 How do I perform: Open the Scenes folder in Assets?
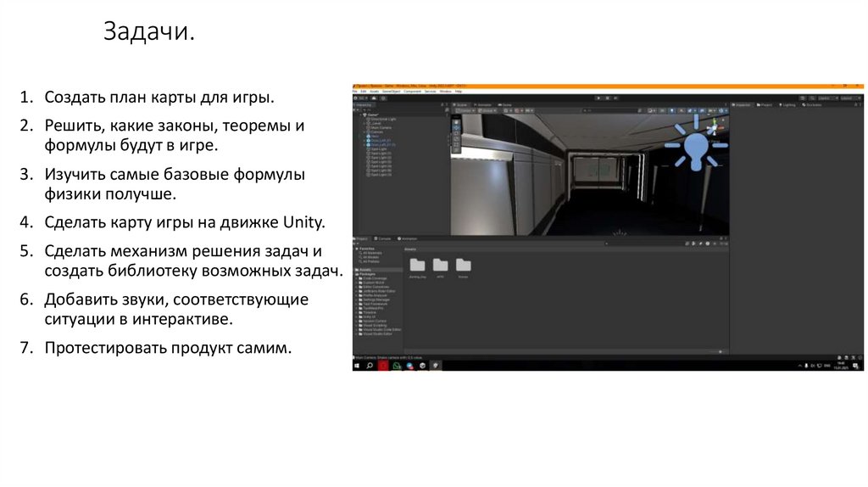[x=464, y=265]
